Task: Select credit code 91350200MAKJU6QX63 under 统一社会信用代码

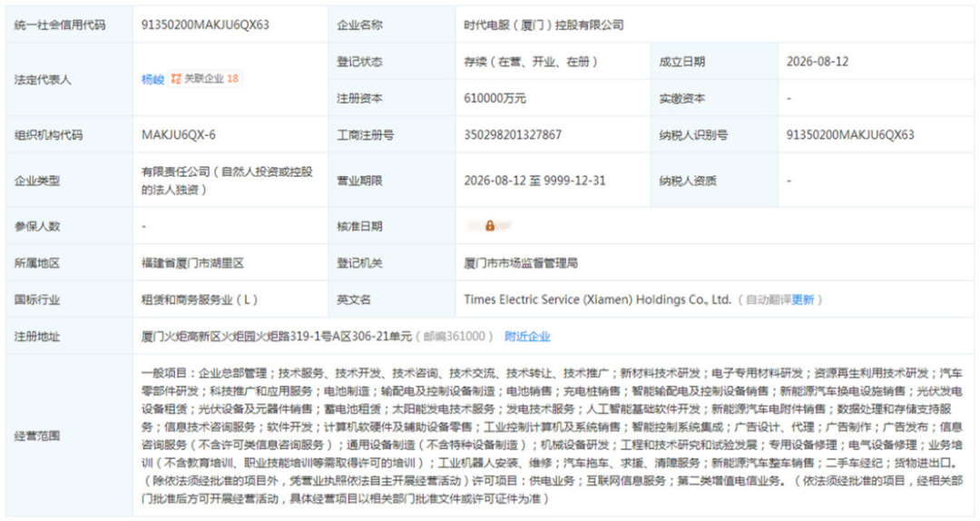Action: (x=205, y=25)
